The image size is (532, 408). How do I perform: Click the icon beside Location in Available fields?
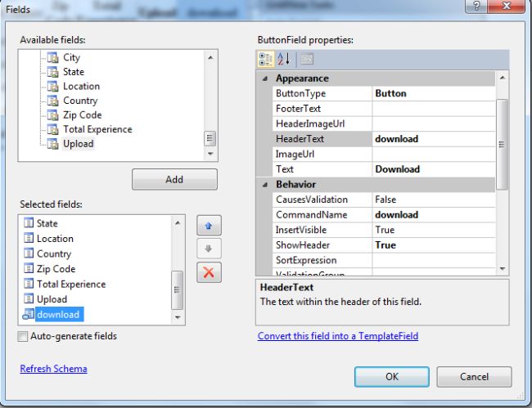coord(52,87)
